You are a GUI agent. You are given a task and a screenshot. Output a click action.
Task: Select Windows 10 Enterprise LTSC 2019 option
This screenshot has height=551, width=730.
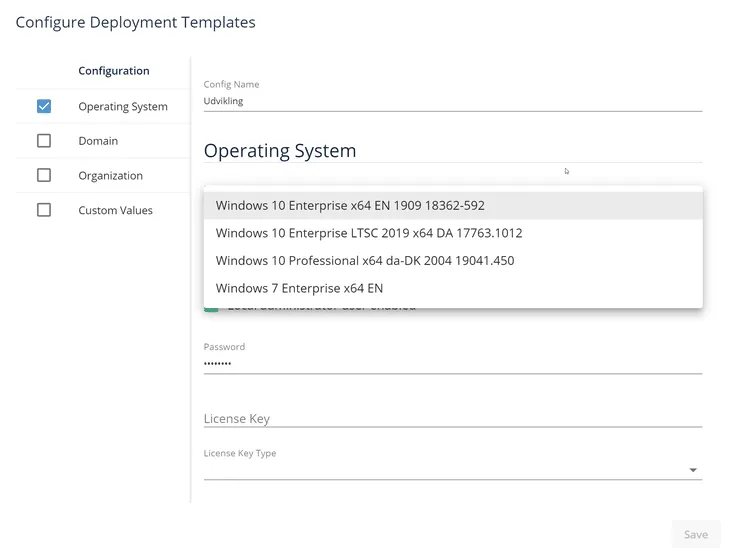click(x=453, y=233)
